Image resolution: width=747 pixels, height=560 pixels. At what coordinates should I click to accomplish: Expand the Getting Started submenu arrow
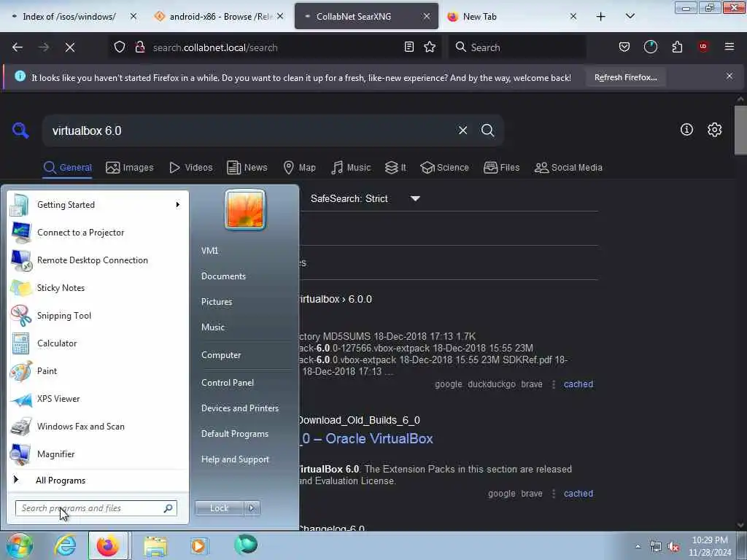[178, 205]
